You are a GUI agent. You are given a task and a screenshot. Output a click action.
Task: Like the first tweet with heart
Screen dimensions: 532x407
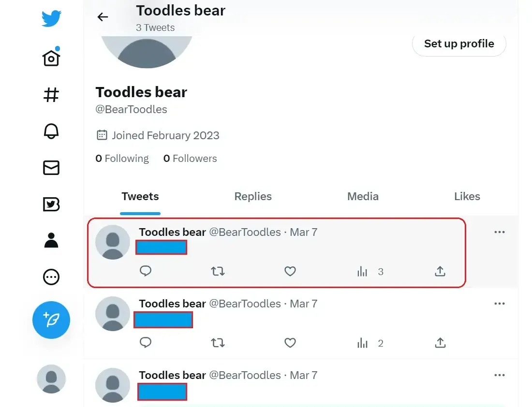290,272
